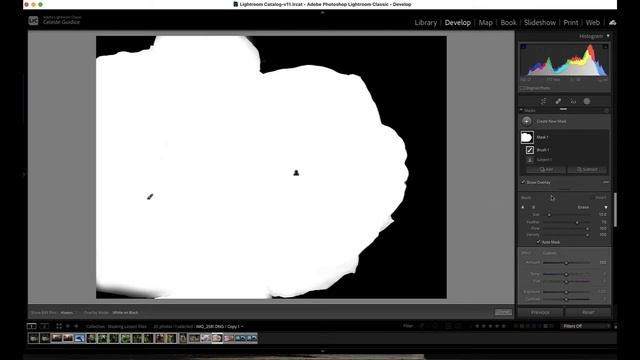Screen dimensions: 640x360
Task: Select brush B
Action: pos(533,207)
